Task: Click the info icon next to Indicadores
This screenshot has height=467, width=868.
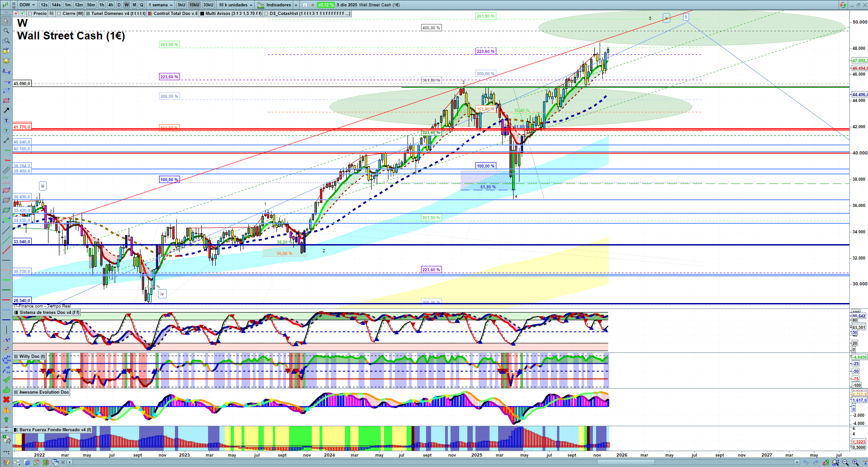Action: pos(305,5)
